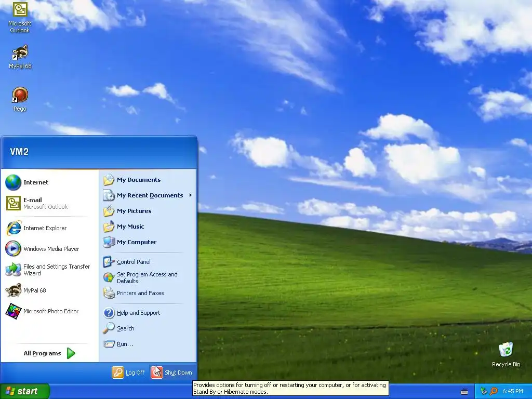Open Windows Media Player via its icon

[x=13, y=249]
